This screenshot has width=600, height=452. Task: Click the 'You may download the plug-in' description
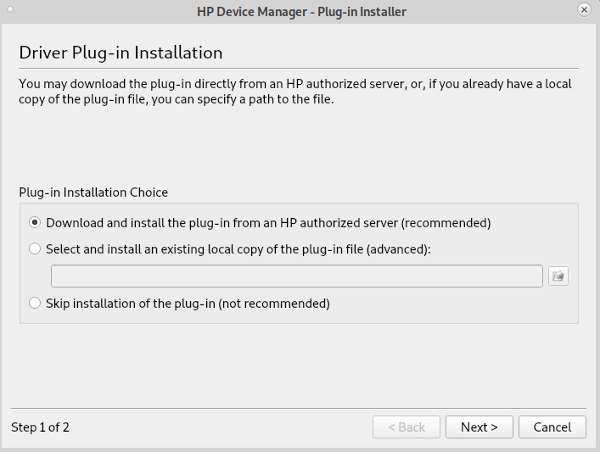click(295, 91)
